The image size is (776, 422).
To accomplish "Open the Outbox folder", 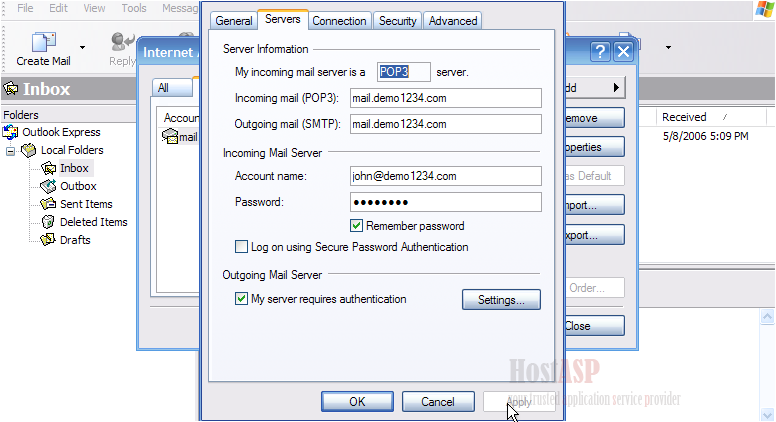I will pyautogui.click(x=77, y=186).
